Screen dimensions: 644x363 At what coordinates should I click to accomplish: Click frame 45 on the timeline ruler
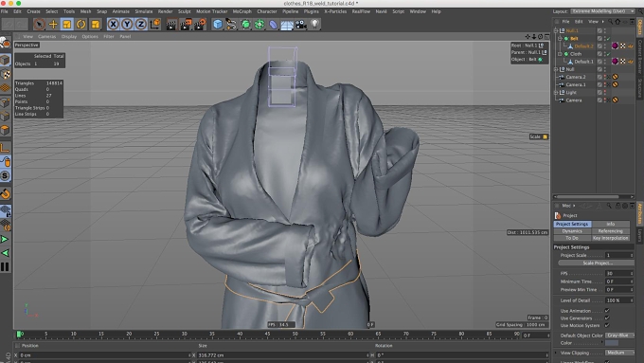coord(267,334)
